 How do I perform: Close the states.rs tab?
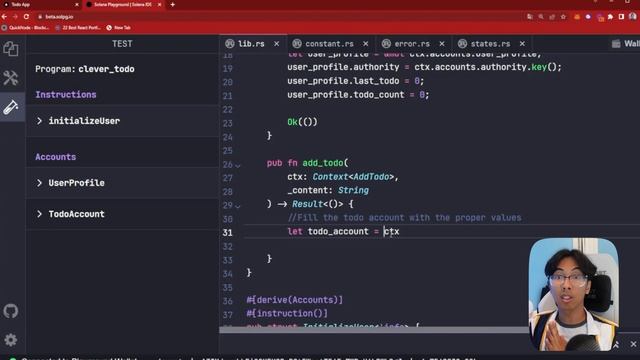pyautogui.click(x=522, y=44)
